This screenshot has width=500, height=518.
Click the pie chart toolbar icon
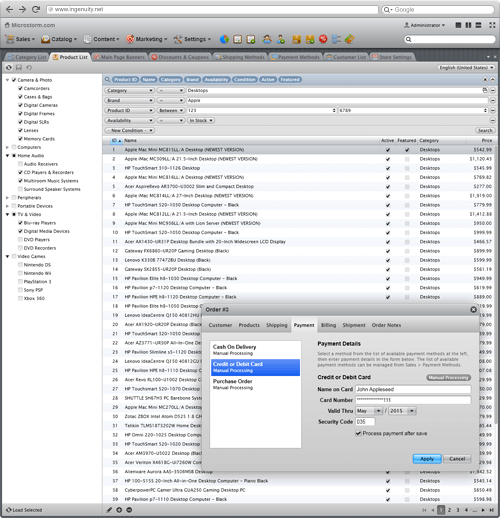(x=224, y=39)
